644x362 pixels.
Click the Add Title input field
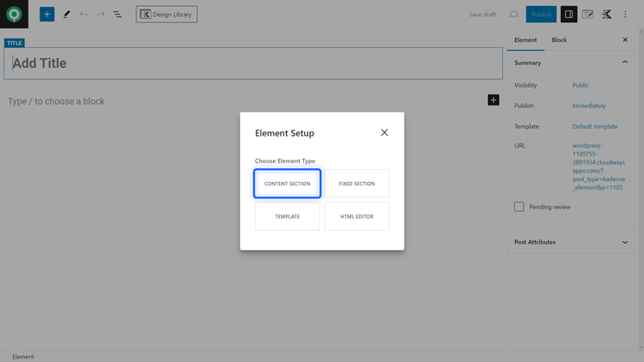pos(253,63)
